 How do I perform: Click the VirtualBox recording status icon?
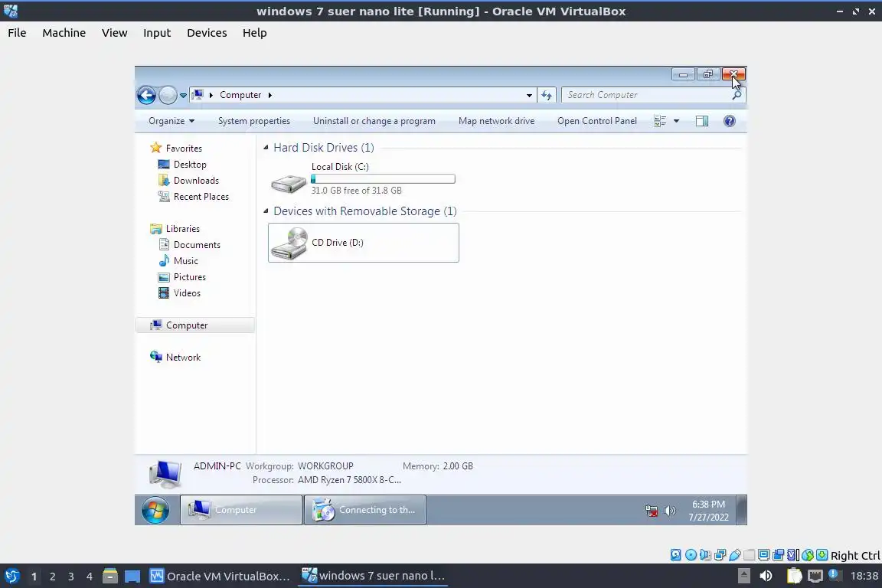point(779,555)
